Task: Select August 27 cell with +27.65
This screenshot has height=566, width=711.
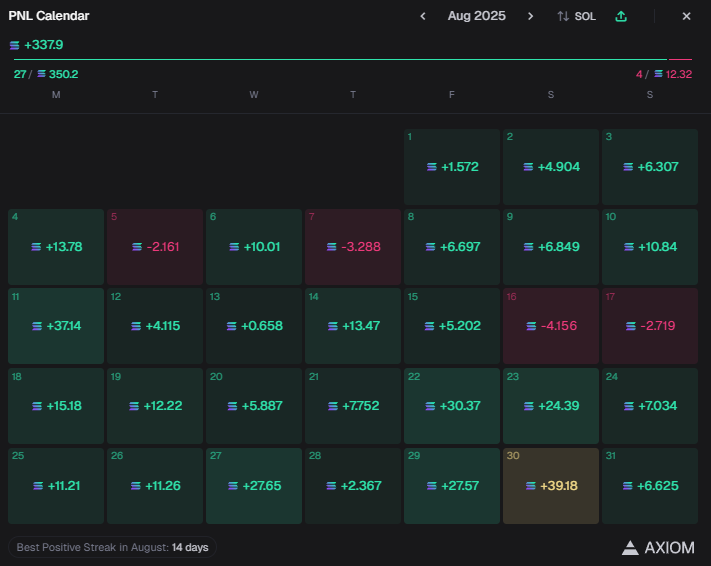Action: [x=254, y=486]
